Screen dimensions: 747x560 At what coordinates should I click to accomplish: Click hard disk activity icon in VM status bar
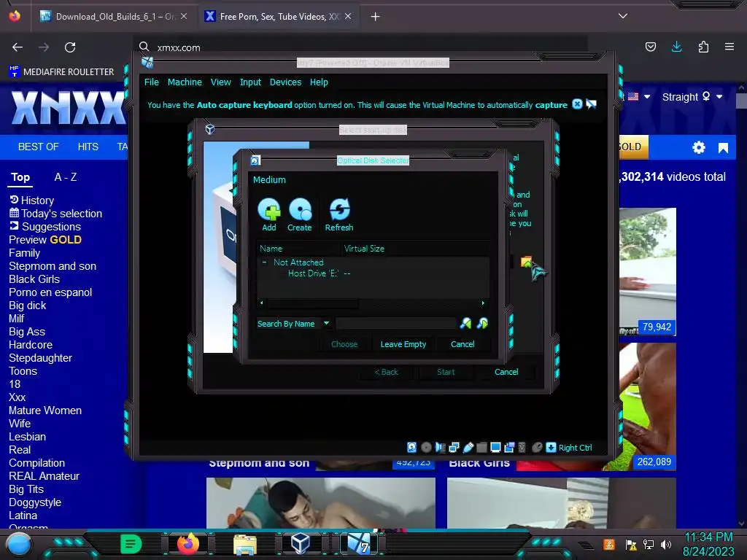click(x=411, y=447)
